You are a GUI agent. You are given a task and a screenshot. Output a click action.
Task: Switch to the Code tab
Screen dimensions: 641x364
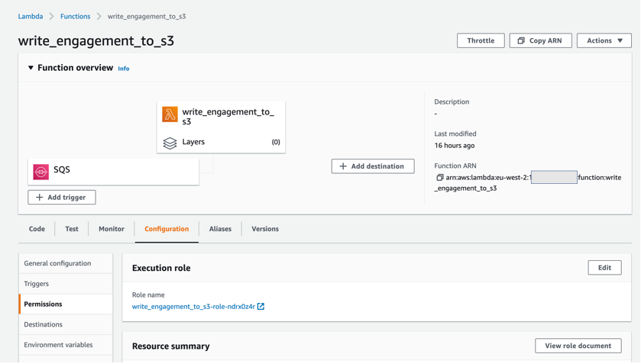point(37,229)
